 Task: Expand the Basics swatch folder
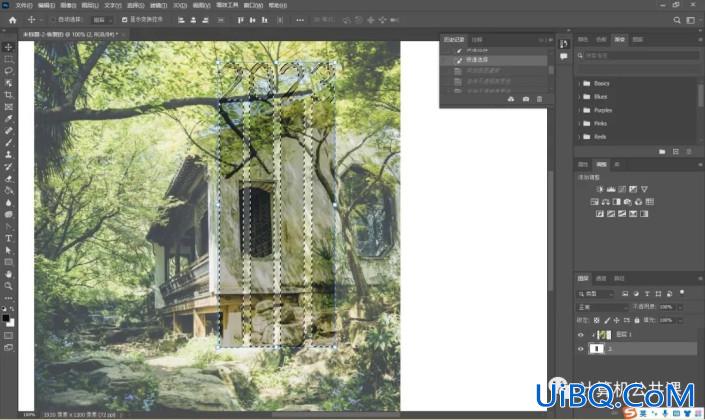579,84
